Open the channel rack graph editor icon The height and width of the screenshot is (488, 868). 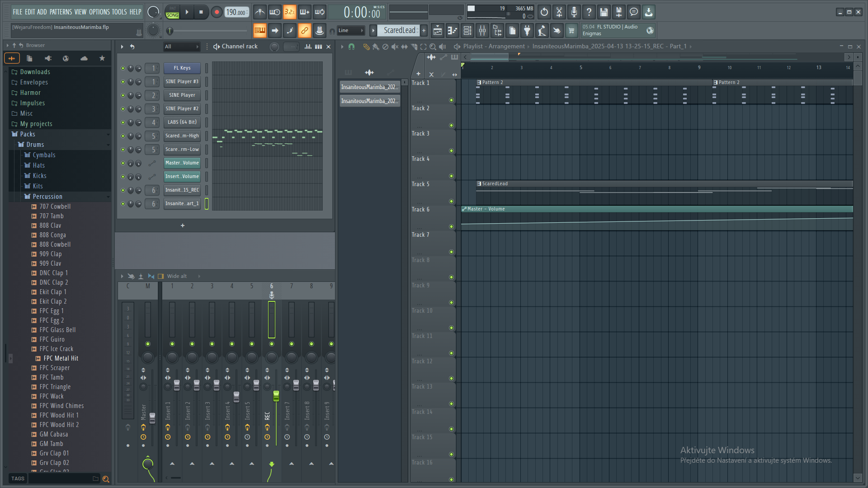(308, 47)
